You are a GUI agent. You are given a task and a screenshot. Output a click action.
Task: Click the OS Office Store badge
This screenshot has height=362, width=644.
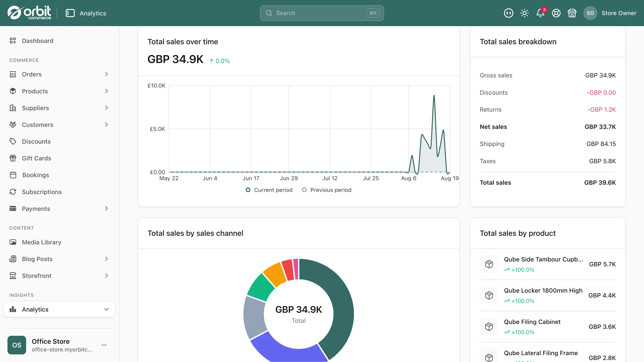coord(17,345)
